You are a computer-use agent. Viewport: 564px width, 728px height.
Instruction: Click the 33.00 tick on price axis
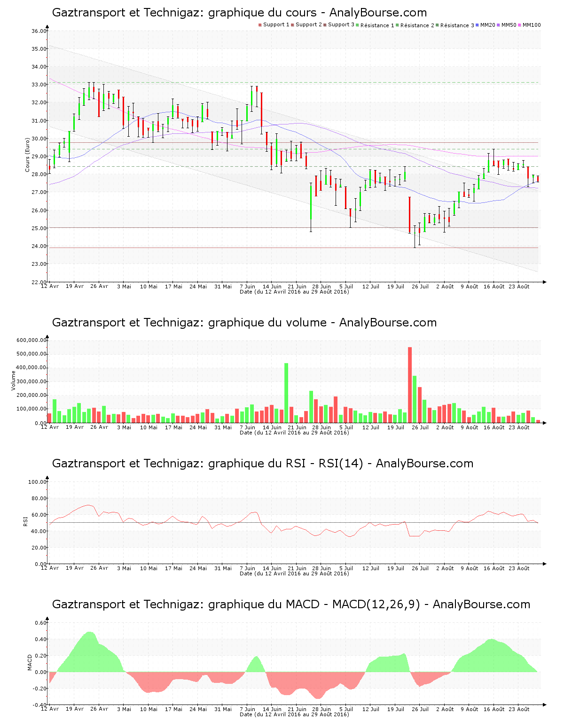(39, 85)
